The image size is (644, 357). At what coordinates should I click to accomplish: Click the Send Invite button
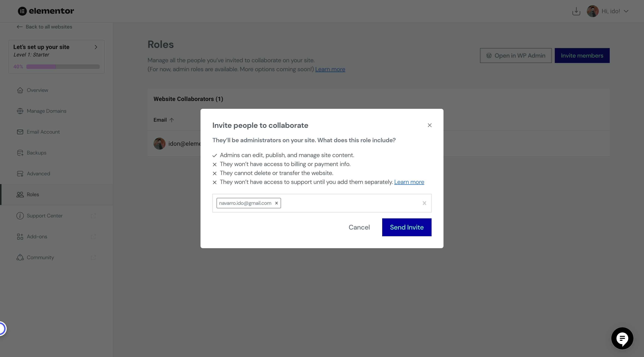(407, 227)
